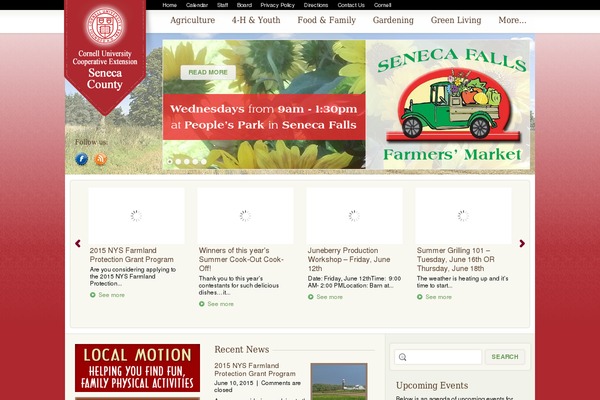Click loading thumbnail above Summer Grilling 101
The image size is (600, 400).
click(463, 216)
